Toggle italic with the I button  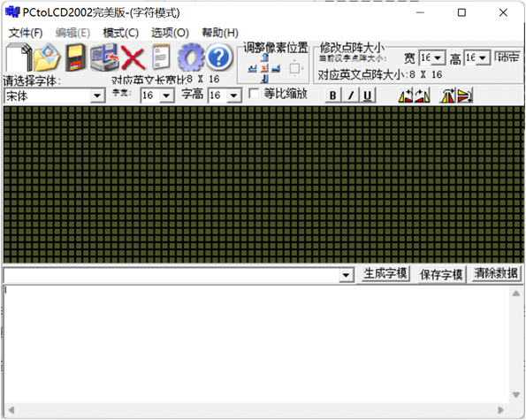pyautogui.click(x=351, y=95)
